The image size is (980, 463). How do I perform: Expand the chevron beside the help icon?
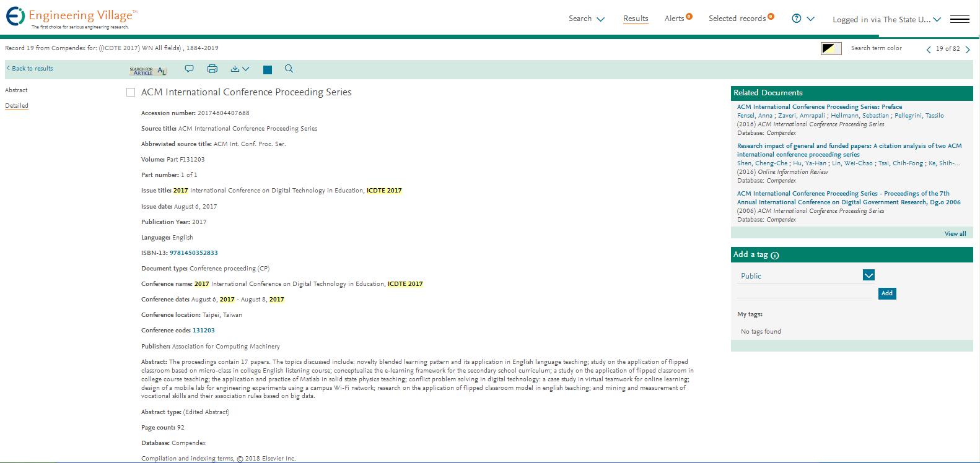(x=810, y=19)
